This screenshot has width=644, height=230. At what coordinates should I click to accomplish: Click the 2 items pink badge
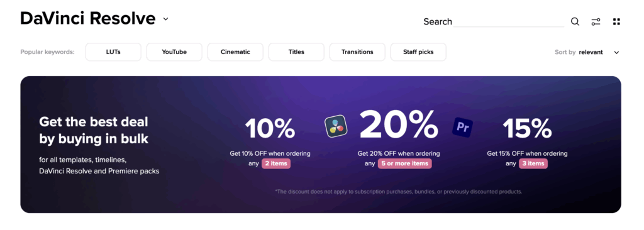click(276, 163)
